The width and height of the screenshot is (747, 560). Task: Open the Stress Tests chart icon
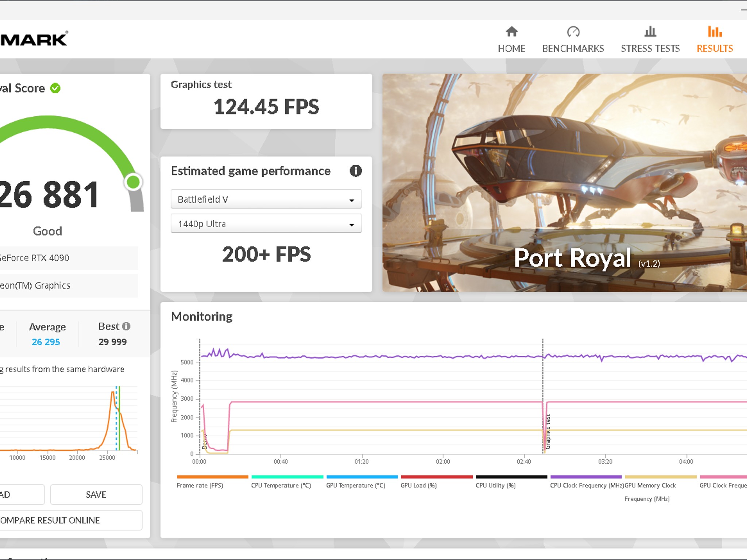650,32
